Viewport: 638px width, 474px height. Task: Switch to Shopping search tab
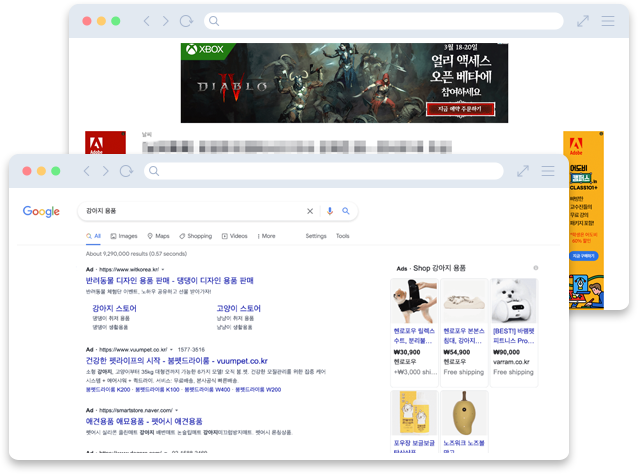pos(196,236)
